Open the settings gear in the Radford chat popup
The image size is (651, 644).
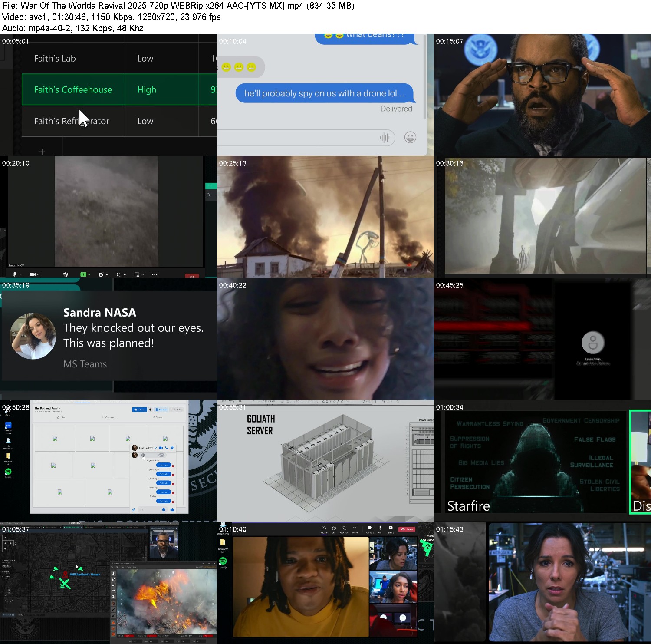(172, 448)
